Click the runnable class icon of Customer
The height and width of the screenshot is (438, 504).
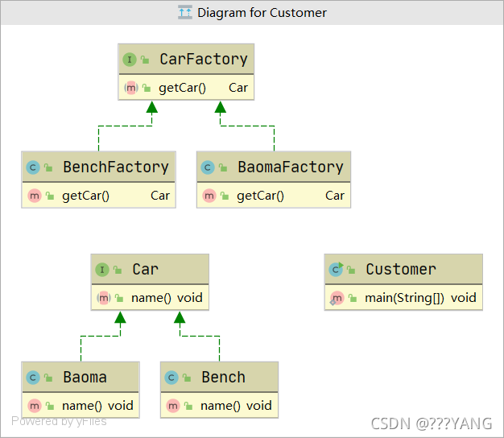(337, 269)
